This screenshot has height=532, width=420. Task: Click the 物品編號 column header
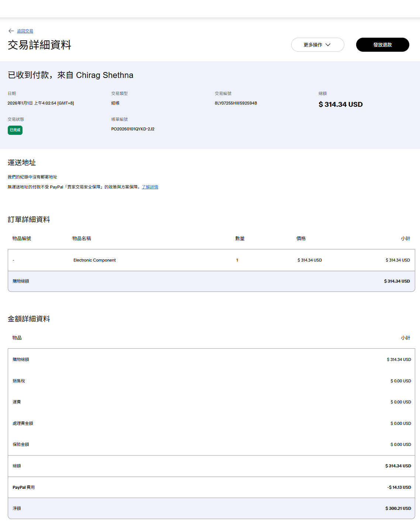(x=22, y=239)
